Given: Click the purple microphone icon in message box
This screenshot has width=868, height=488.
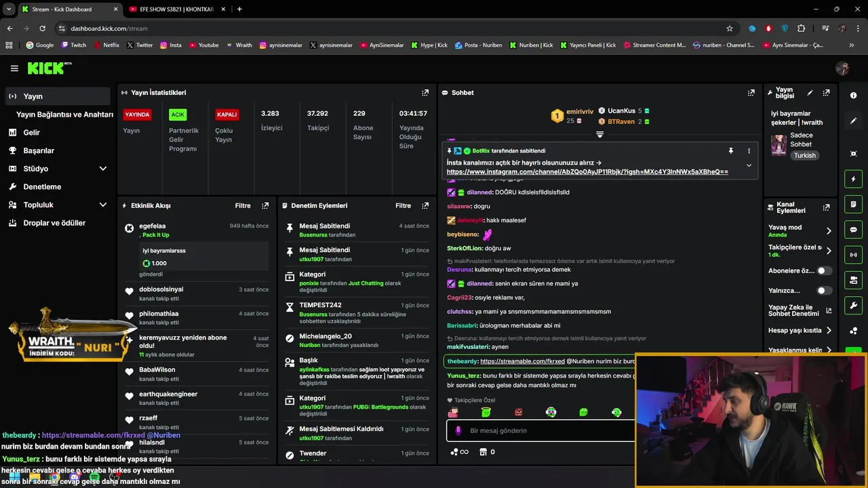Looking at the screenshot, I should (x=458, y=430).
